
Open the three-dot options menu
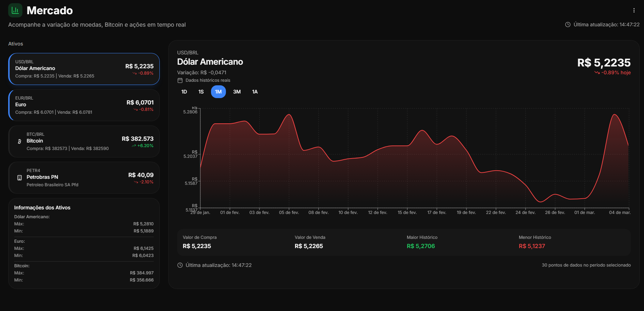pos(634,10)
